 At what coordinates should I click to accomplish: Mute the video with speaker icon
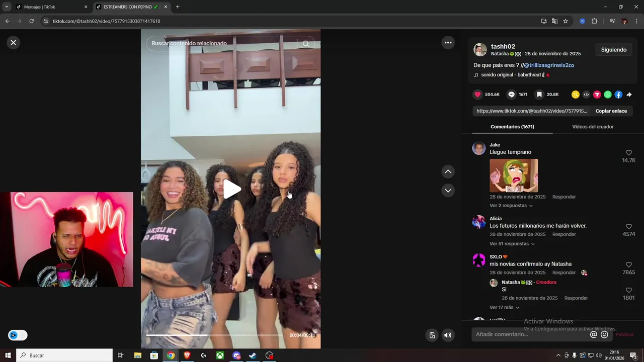[x=448, y=335]
